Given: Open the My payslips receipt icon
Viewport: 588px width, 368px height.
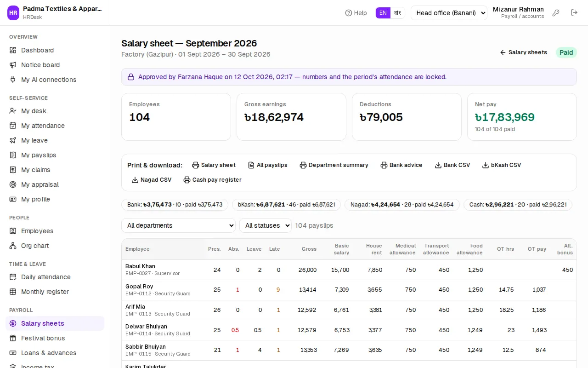Looking at the screenshot, I should [x=13, y=155].
